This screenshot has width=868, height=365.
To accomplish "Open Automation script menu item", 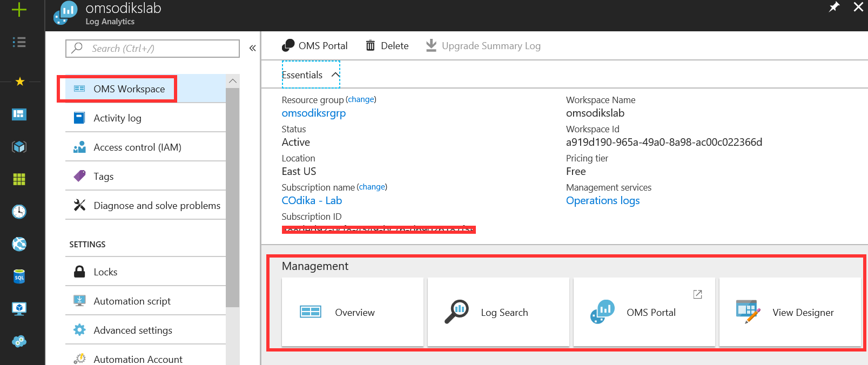I will (146, 301).
